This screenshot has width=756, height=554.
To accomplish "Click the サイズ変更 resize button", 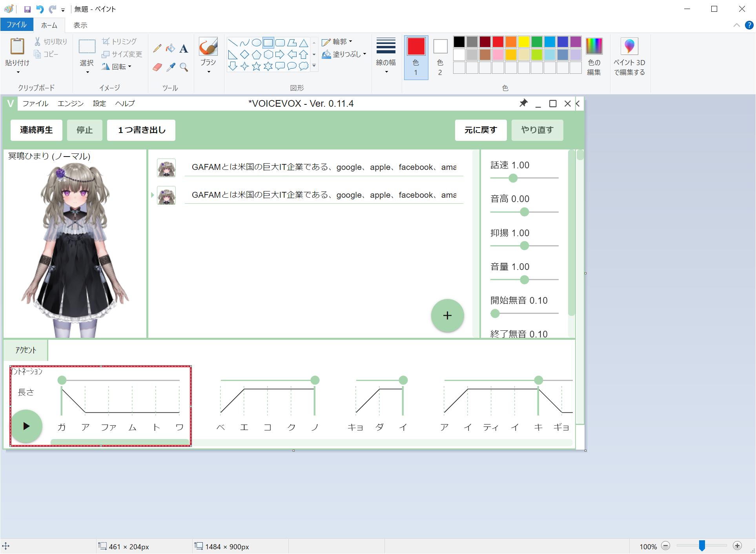I will coord(122,54).
